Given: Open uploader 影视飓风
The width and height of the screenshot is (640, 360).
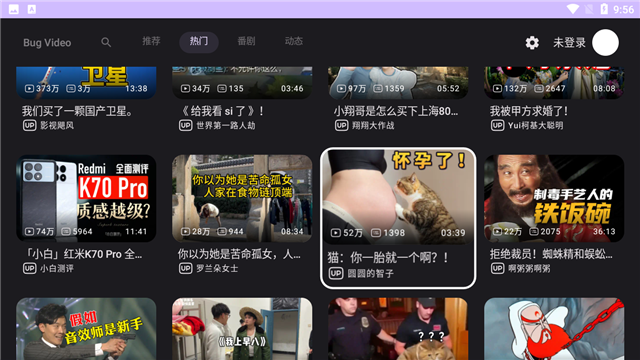Looking at the screenshot, I should (57, 125).
